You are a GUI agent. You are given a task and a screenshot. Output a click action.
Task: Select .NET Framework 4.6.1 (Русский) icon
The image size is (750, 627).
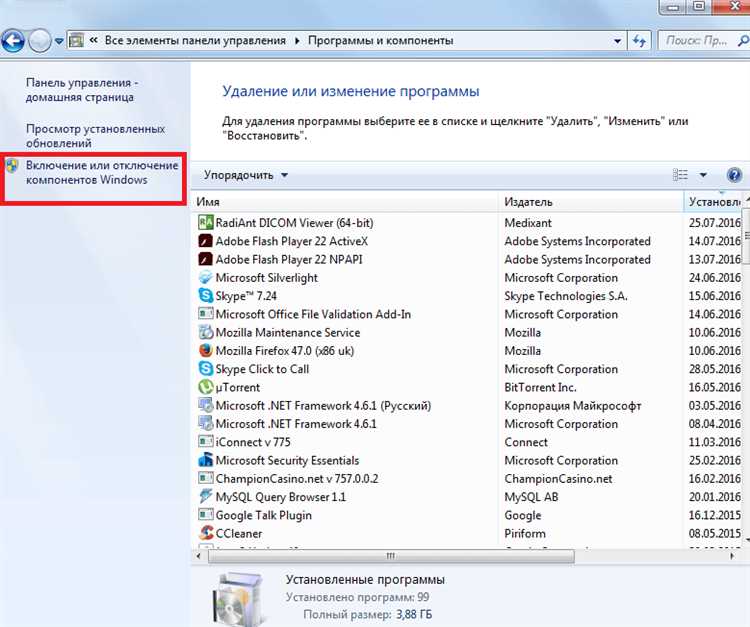(206, 405)
